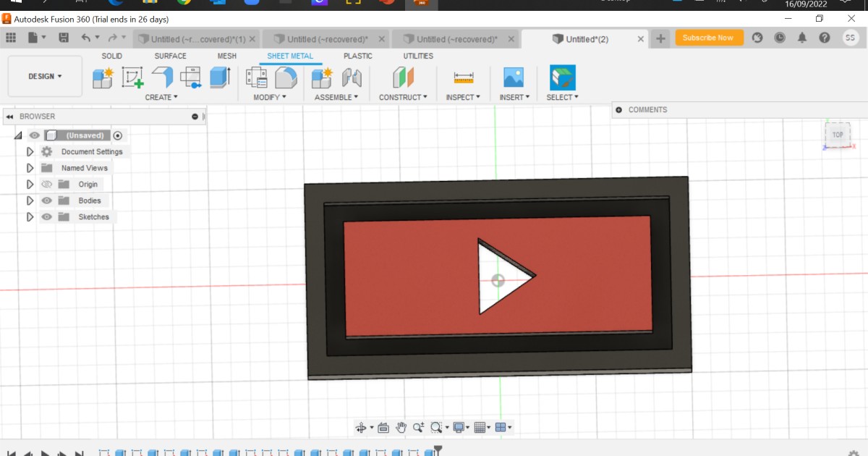Choose the Extrude tool
Image resolution: width=868 pixels, height=456 pixels.
(x=219, y=77)
